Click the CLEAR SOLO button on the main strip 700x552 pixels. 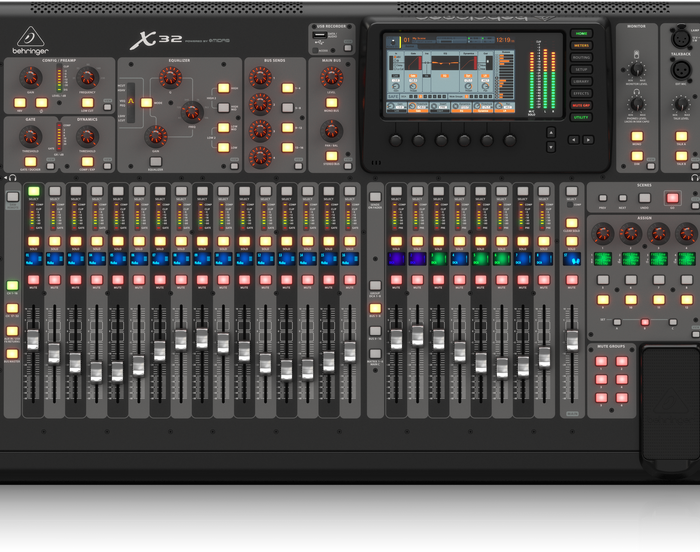(x=572, y=223)
